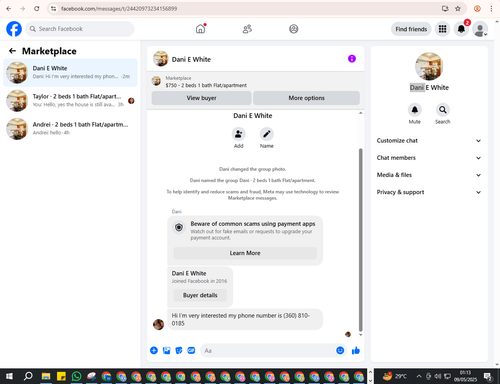Go back with the Marketplace arrow
The height and width of the screenshot is (384, 500).
point(12,51)
